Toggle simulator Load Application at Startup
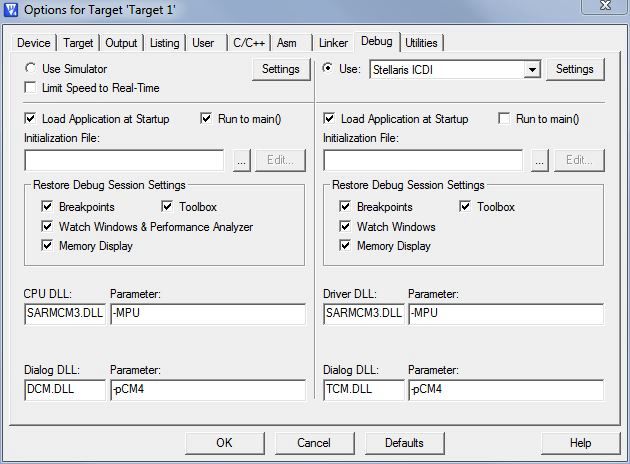Viewport: 630px width, 464px height. [x=30, y=119]
